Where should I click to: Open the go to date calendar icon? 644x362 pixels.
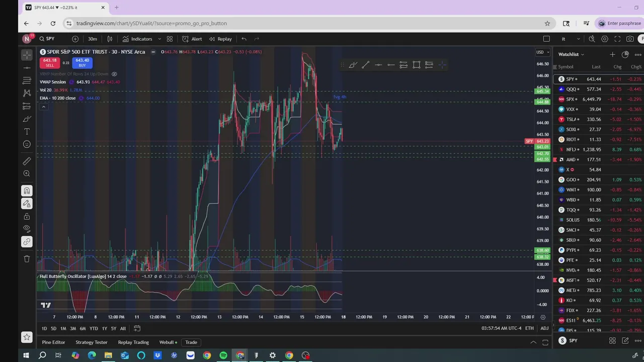137,328
